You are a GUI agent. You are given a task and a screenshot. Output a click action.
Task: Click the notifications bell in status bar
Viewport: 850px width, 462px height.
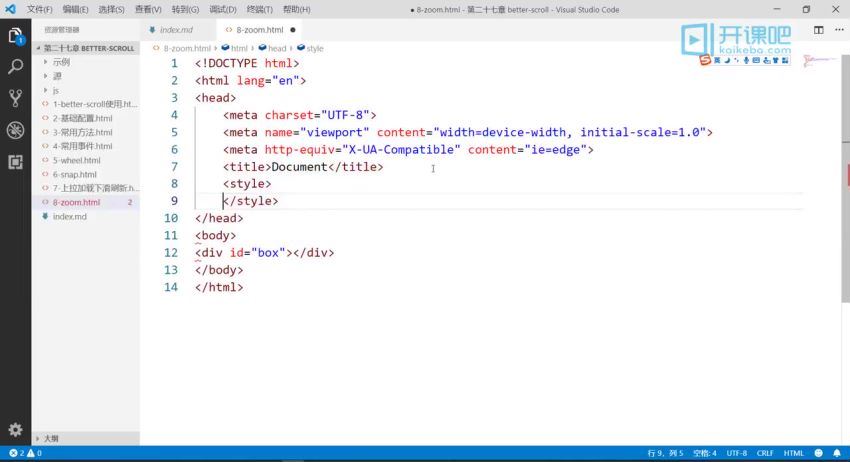(837, 453)
